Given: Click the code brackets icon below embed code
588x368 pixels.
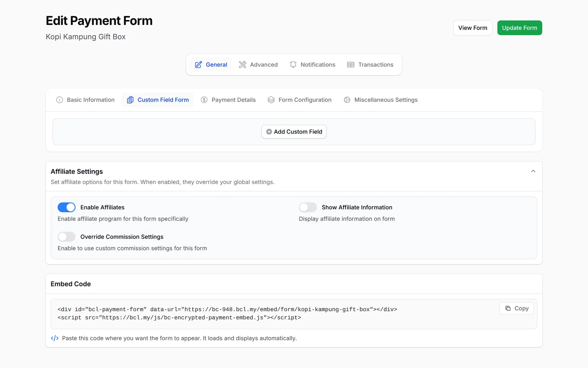Looking at the screenshot, I should pos(55,338).
